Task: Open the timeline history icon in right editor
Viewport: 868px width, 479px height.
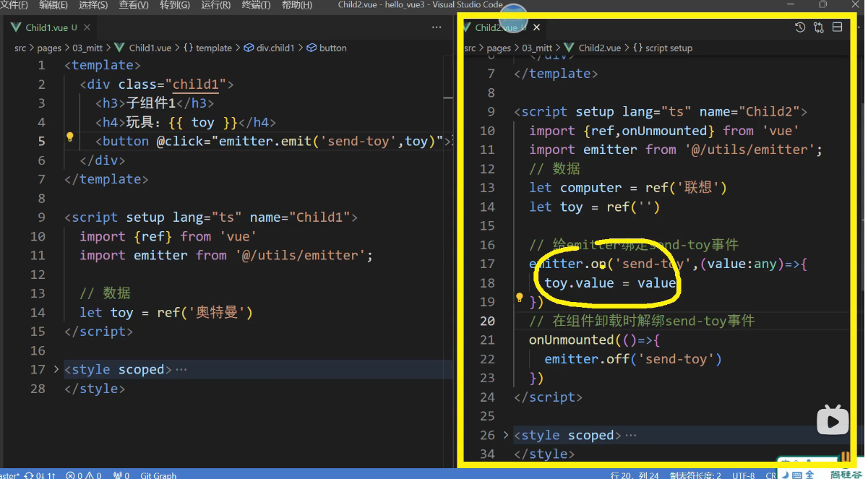Action: click(800, 27)
